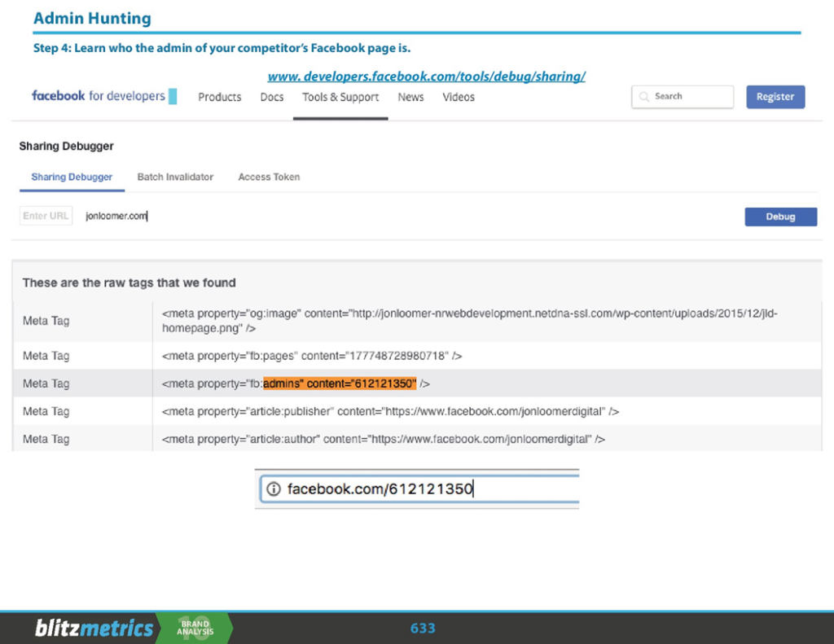
Task: Click the facebook for developers logo
Action: tap(104, 96)
